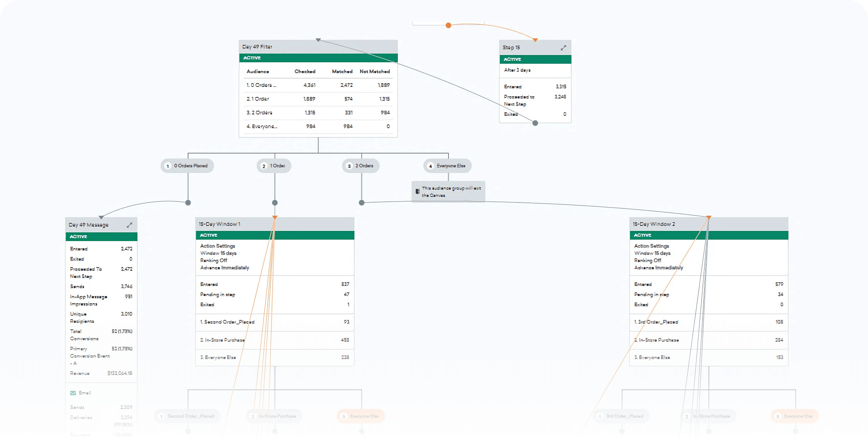This screenshot has width=868, height=443.
Task: Click the '3rd Order_Placed' path label
Action: pyautogui.click(x=621, y=416)
